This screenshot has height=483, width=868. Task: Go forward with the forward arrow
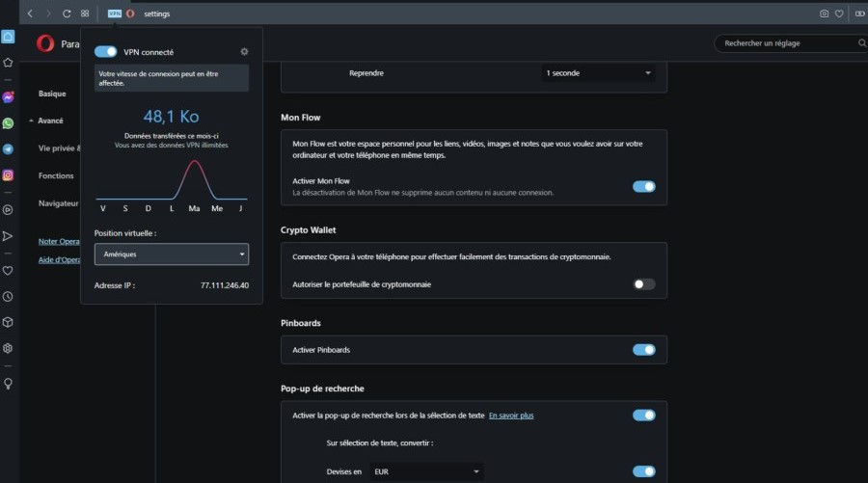click(48, 13)
